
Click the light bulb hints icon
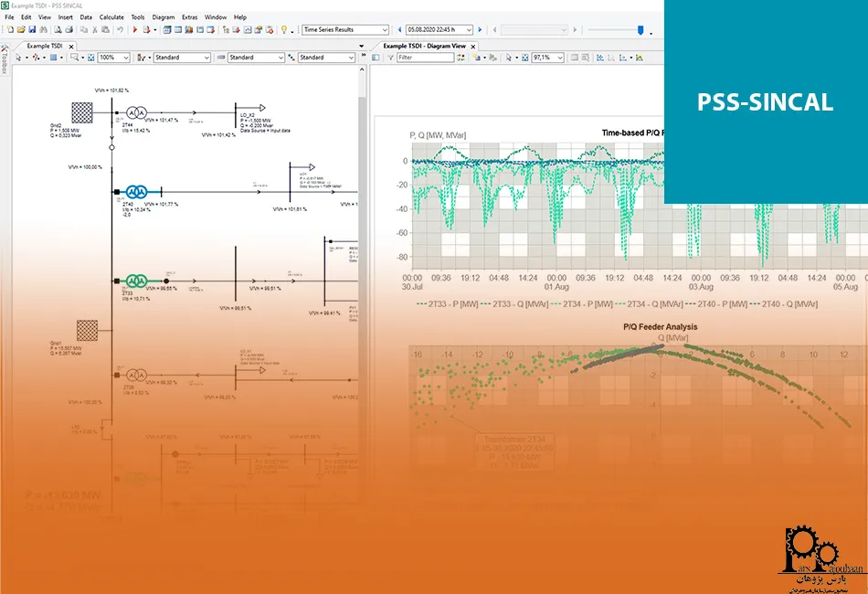tap(283, 30)
